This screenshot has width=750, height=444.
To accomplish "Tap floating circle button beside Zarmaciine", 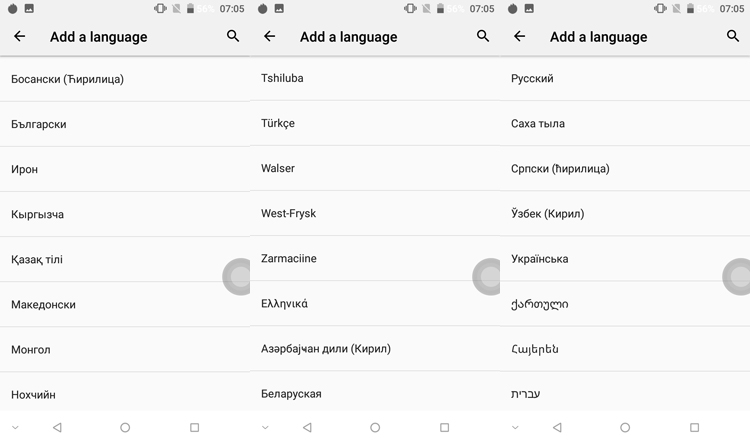I will (486, 277).
